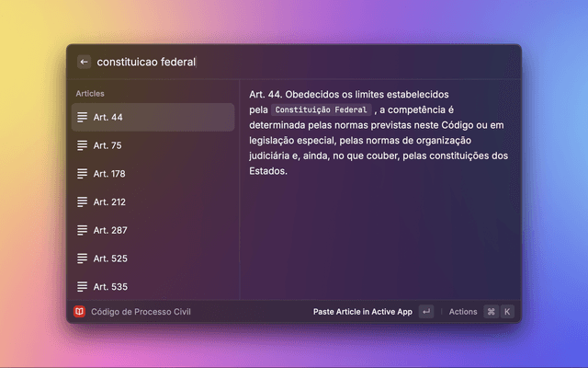
Task: Click the red book extension icon
Action: tap(79, 312)
